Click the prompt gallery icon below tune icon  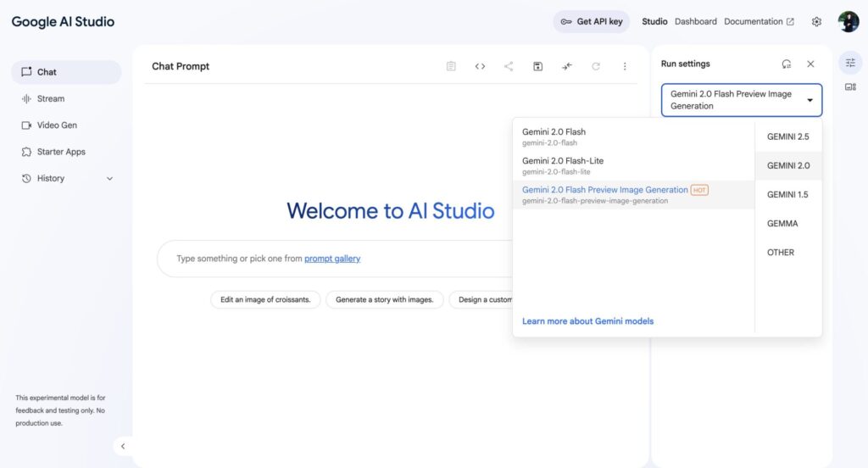coord(850,87)
